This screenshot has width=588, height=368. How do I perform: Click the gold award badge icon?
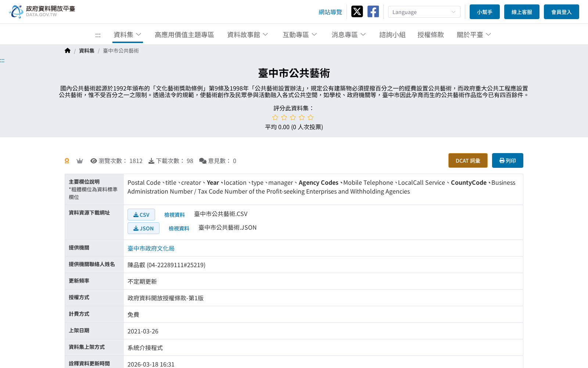click(x=67, y=161)
